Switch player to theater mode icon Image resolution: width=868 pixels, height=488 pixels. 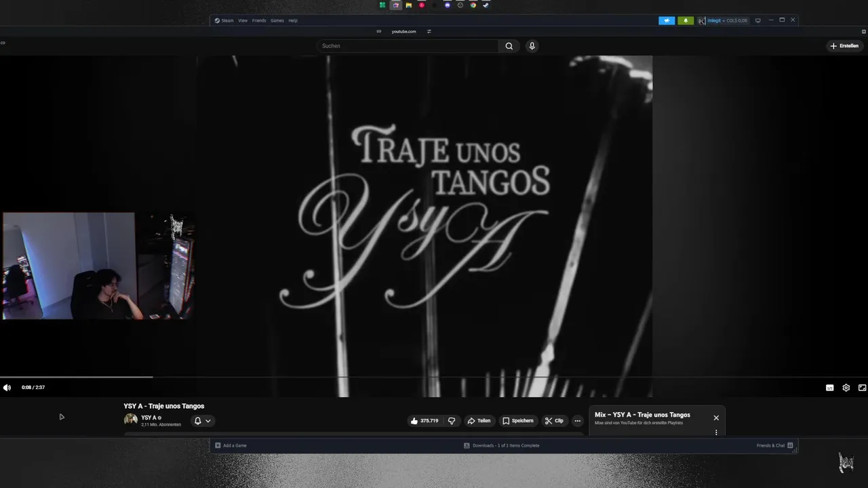pos(862,388)
